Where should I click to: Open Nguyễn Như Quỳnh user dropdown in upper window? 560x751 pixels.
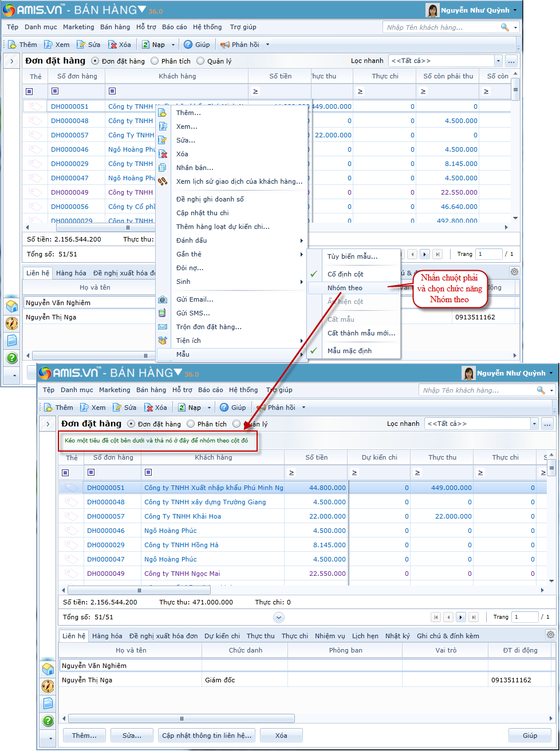tap(515, 10)
